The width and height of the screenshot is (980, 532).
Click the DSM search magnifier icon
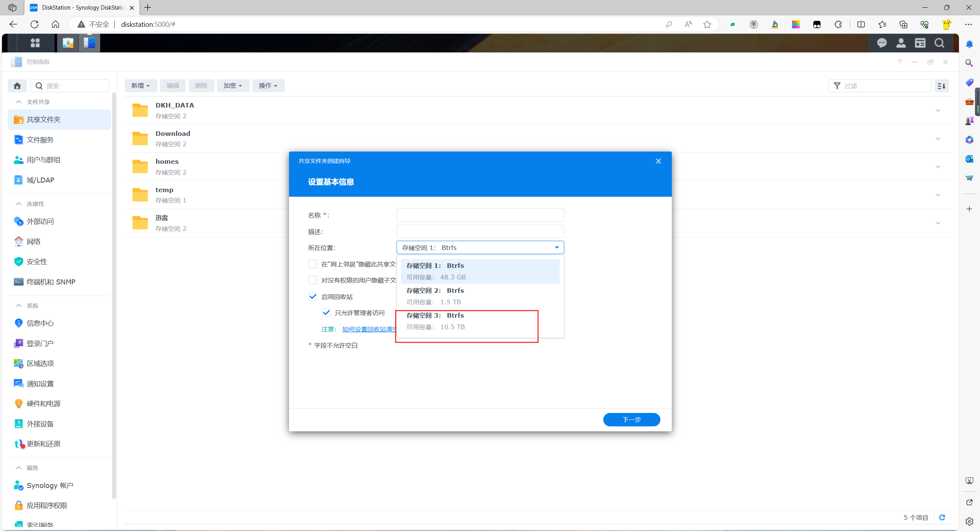939,43
